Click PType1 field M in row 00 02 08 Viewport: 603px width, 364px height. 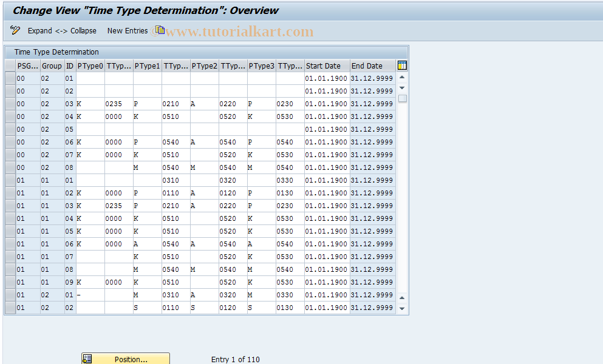148,167
